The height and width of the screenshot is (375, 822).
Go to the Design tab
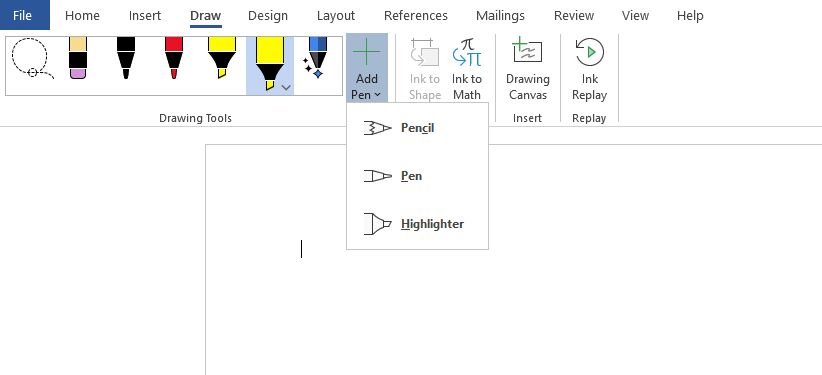point(268,16)
